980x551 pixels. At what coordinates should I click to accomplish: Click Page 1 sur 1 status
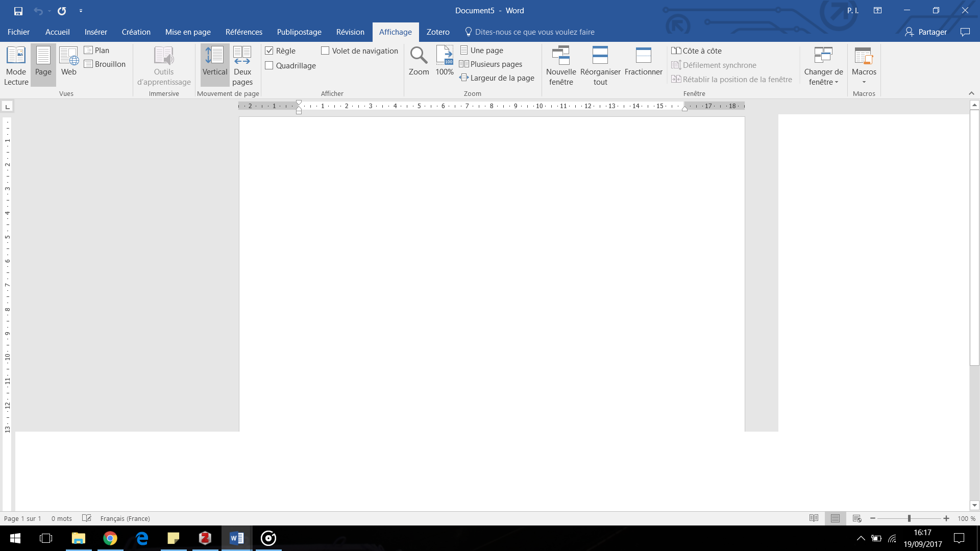[x=22, y=518]
